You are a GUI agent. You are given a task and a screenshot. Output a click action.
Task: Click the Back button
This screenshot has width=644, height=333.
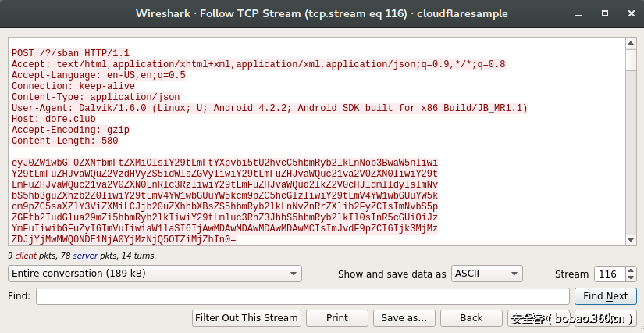click(471, 318)
